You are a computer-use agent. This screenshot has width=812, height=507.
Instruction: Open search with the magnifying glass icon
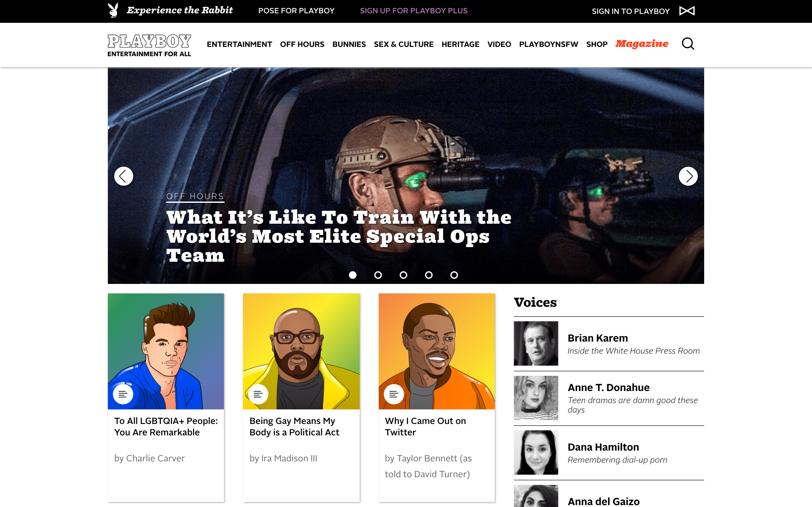coord(688,44)
